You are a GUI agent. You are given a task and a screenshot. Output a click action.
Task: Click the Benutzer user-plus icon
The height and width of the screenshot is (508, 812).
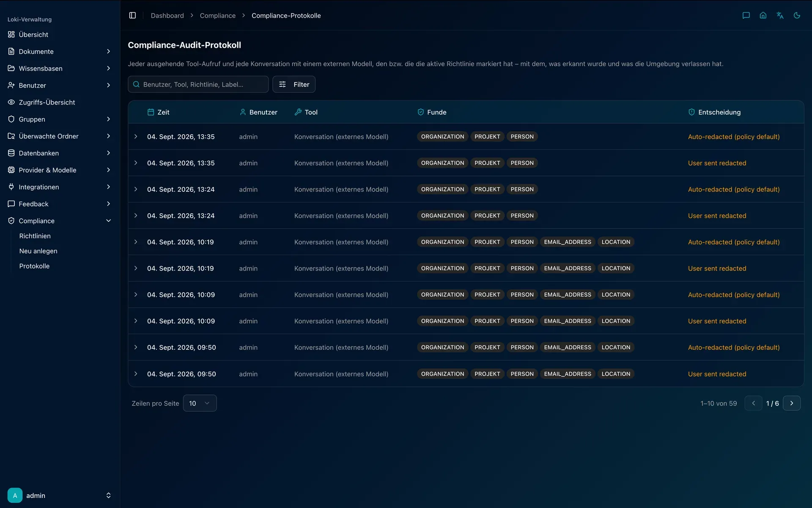11,85
